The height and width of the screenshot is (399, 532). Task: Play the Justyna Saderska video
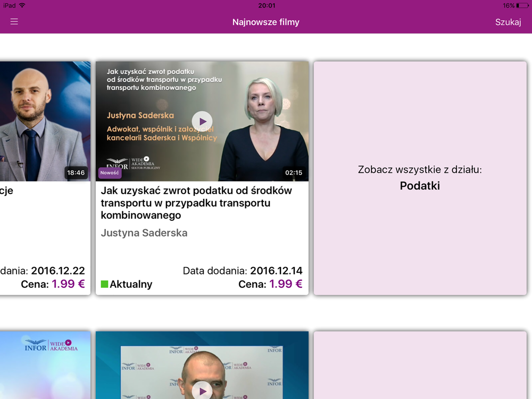[x=202, y=121]
